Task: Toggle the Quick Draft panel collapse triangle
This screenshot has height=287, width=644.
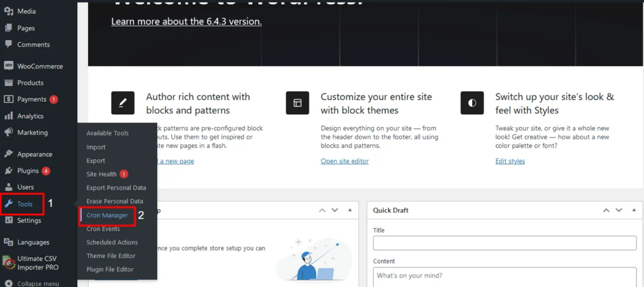Action: 633,210
